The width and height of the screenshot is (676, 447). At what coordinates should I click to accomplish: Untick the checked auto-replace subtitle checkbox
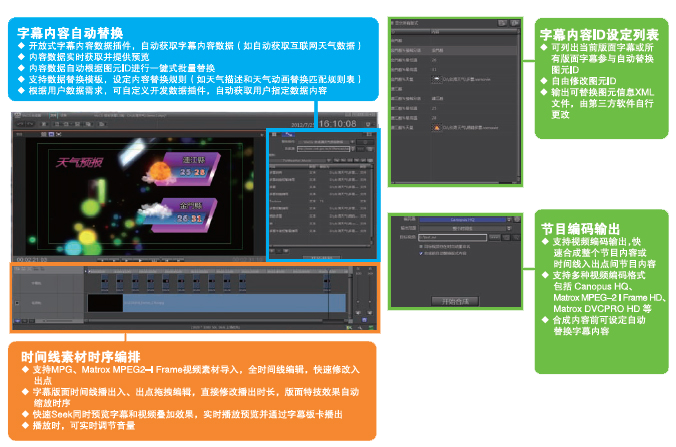(422, 253)
